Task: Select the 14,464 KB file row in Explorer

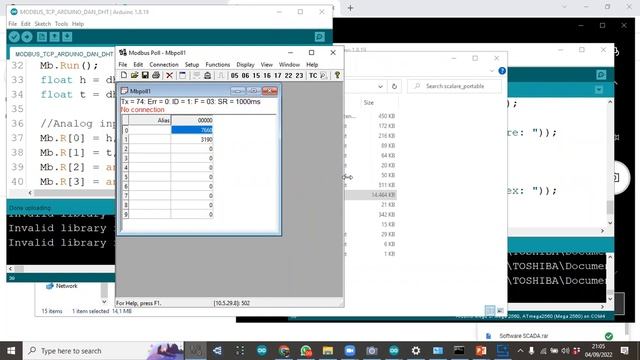Action: click(x=371, y=195)
